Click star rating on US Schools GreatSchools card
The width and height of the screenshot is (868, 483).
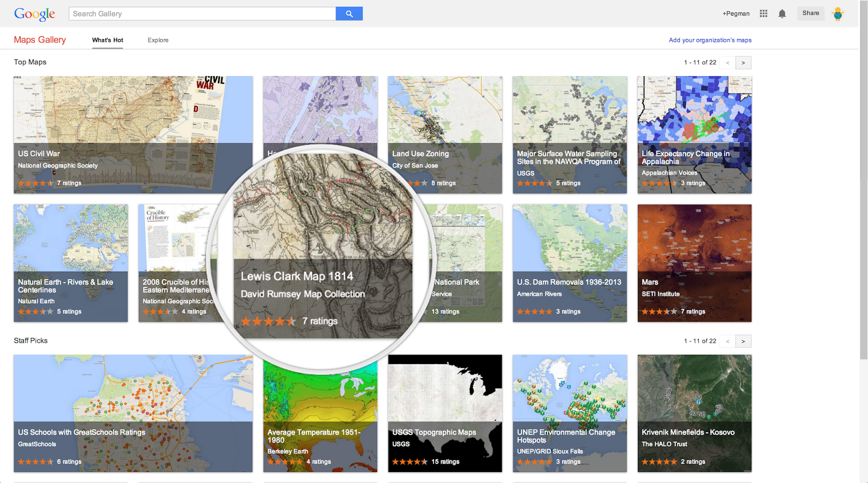click(x=35, y=462)
